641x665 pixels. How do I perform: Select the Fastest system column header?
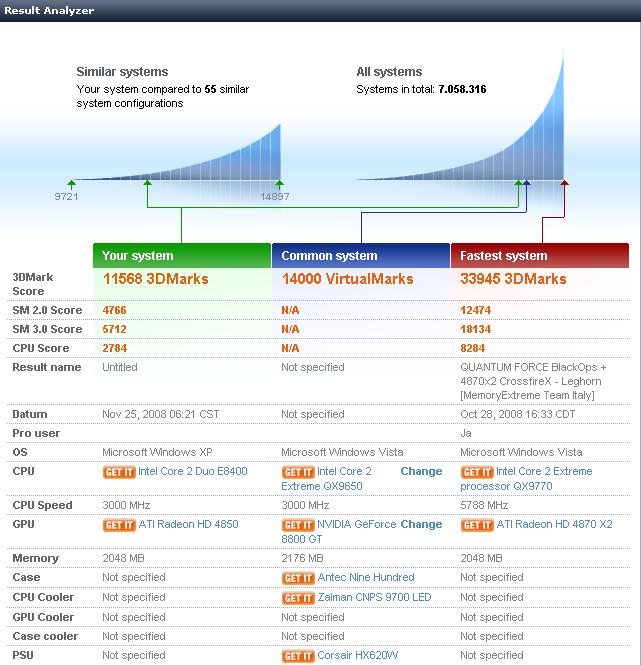pos(540,256)
